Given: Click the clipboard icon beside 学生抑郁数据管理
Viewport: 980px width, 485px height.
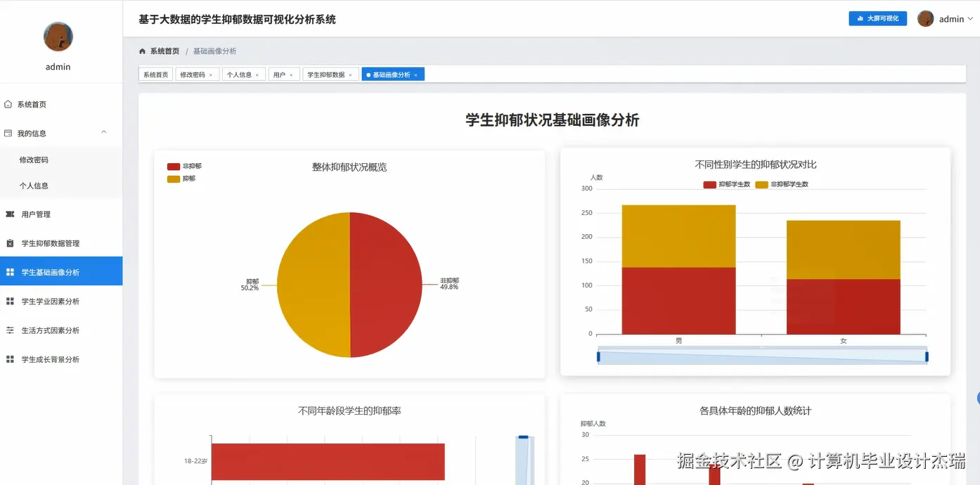Looking at the screenshot, I should 10,243.
